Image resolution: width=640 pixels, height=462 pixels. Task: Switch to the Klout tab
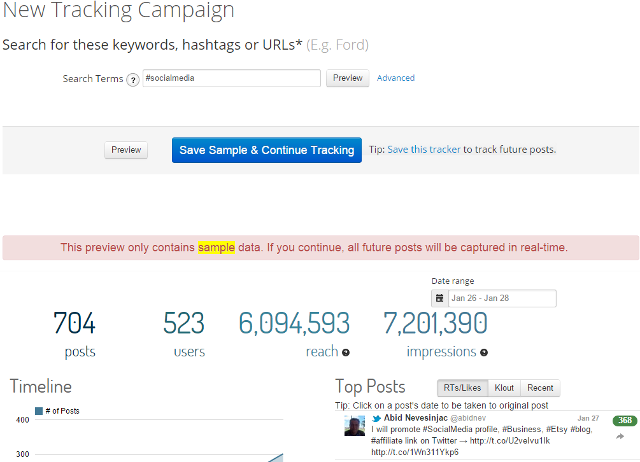(x=507, y=388)
